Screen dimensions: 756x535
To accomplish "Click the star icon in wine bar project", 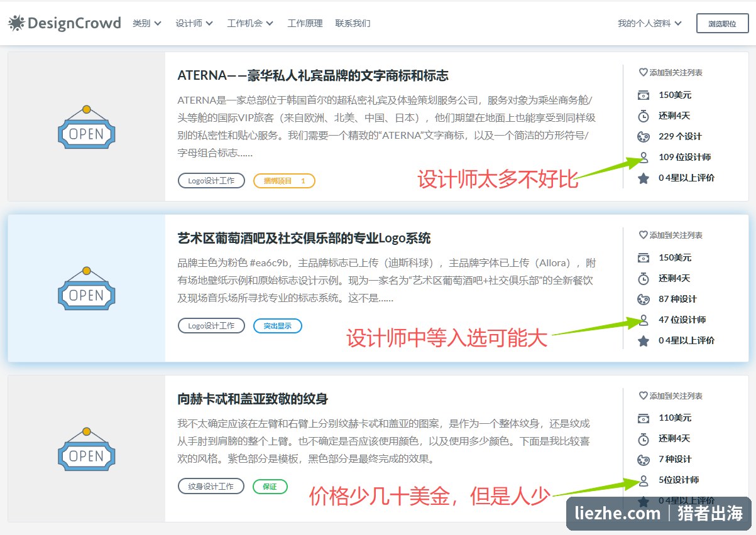I will [644, 341].
